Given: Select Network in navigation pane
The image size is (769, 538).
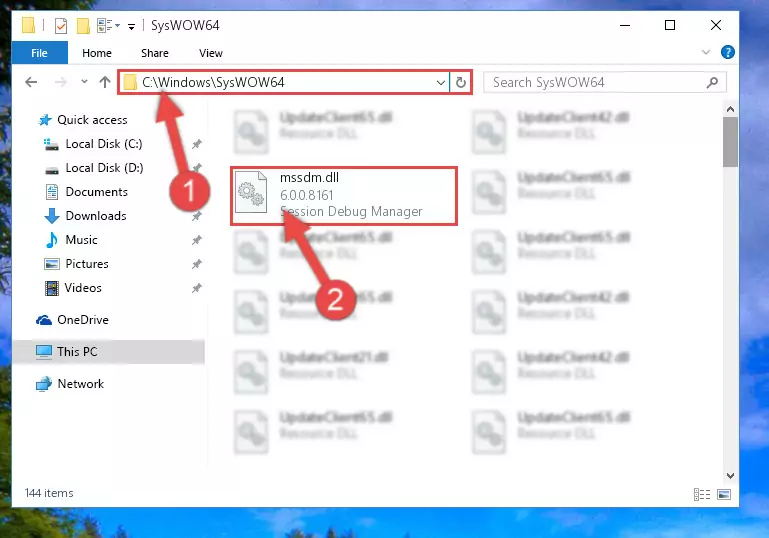Looking at the screenshot, I should point(80,384).
